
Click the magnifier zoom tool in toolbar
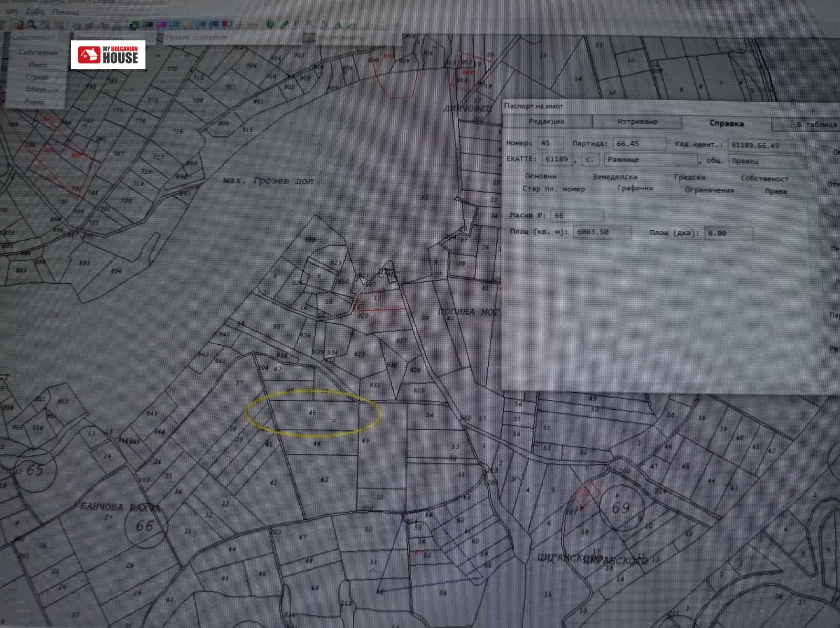32,25
